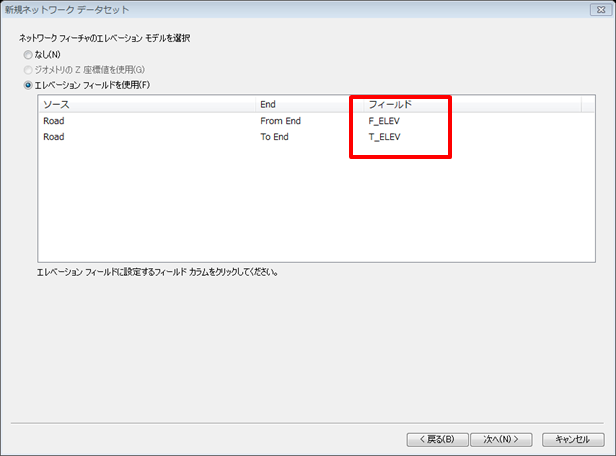
Task: Click the To End cell
Action: point(274,137)
